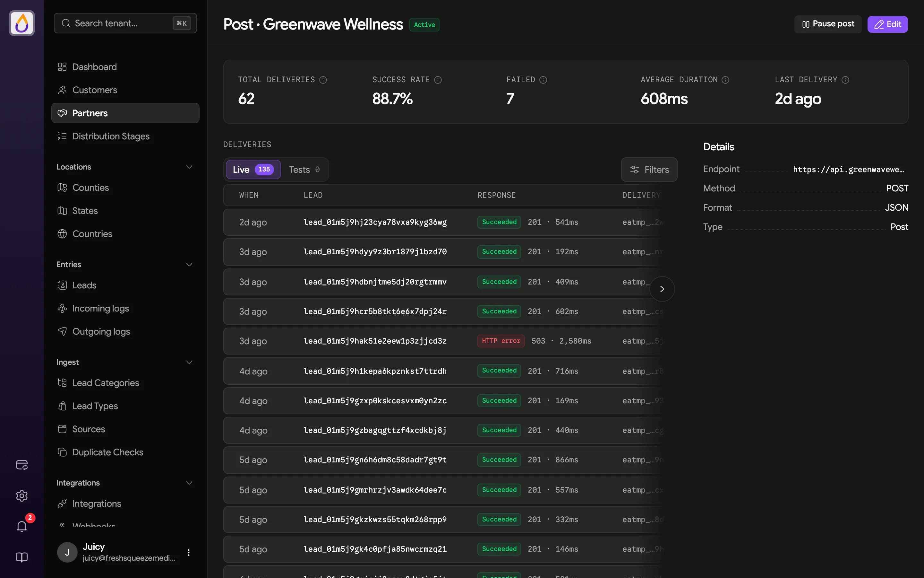Open the documentation book icon

pyautogui.click(x=22, y=557)
